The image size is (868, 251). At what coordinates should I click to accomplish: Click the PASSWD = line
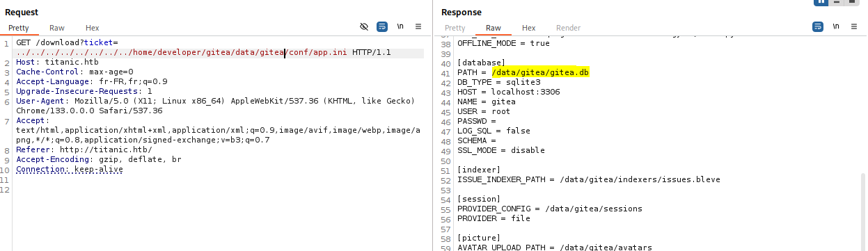click(x=477, y=121)
